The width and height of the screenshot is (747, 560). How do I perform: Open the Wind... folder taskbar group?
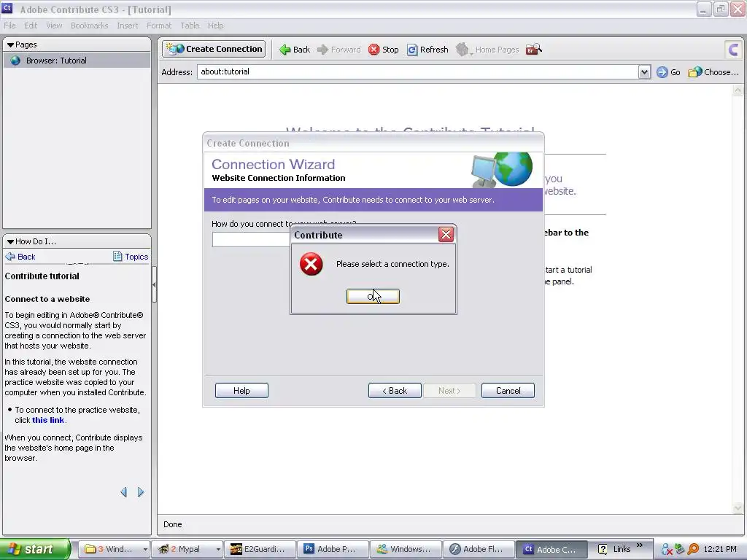(x=114, y=549)
